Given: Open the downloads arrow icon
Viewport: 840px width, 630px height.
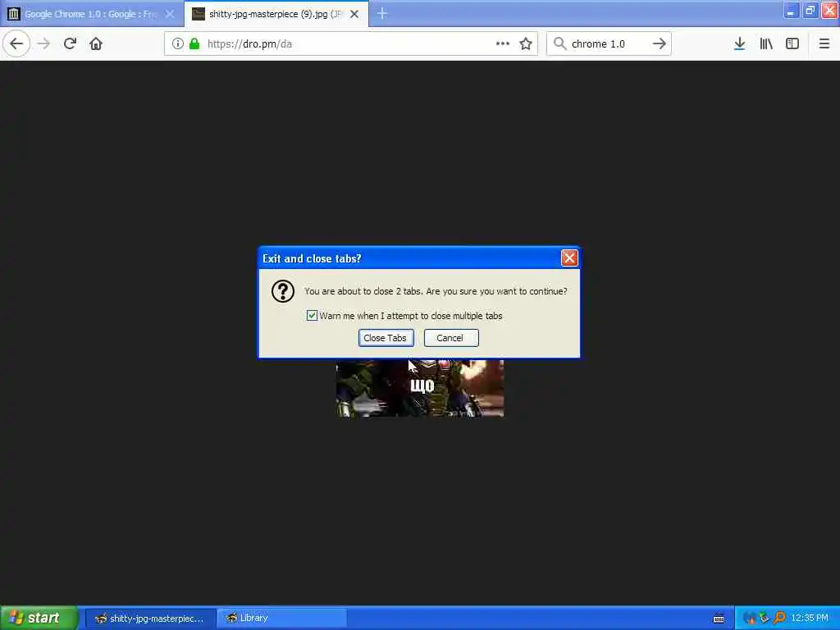Looking at the screenshot, I should tap(739, 43).
